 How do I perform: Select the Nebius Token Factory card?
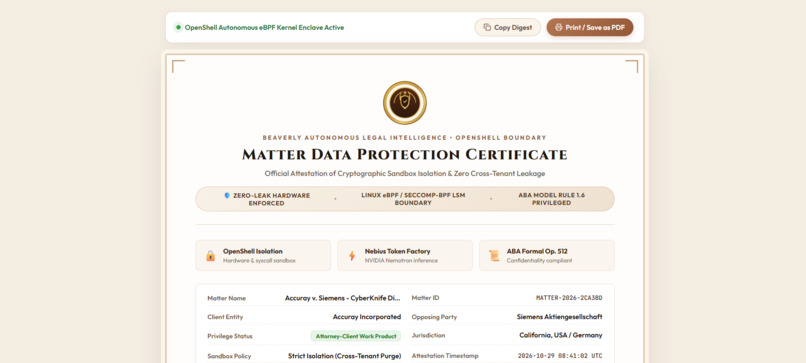coord(405,256)
